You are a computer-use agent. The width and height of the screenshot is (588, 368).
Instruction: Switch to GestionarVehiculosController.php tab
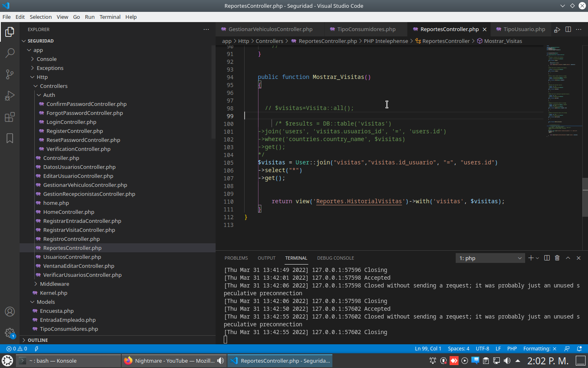(x=270, y=29)
